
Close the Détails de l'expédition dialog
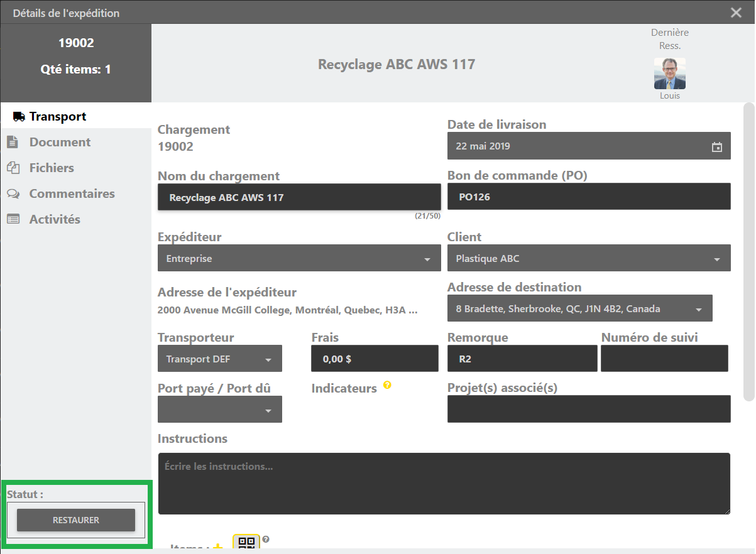[737, 13]
